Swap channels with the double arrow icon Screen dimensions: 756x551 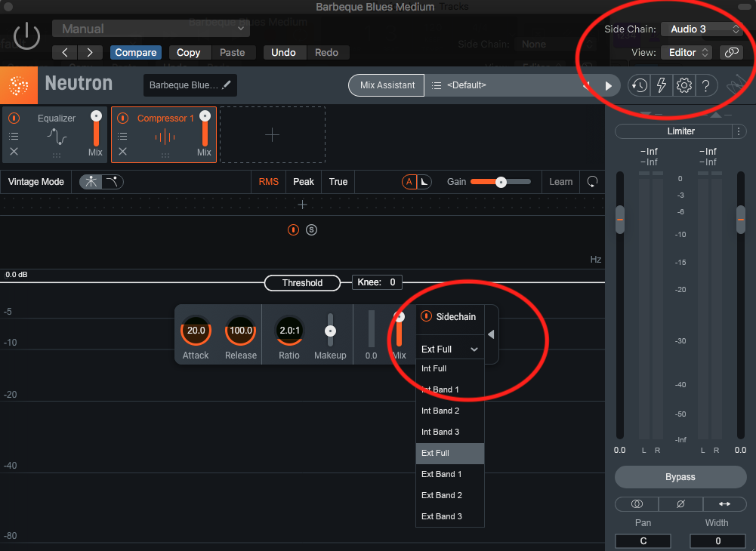coord(724,503)
